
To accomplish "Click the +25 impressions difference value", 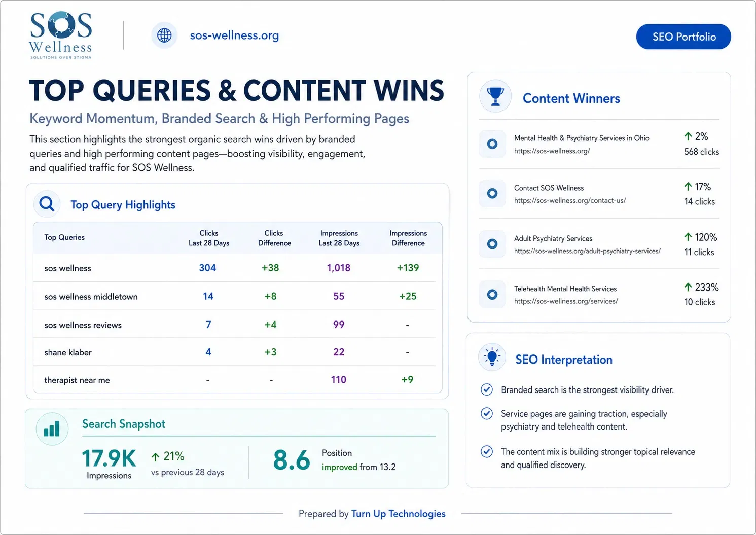I will coord(408,296).
